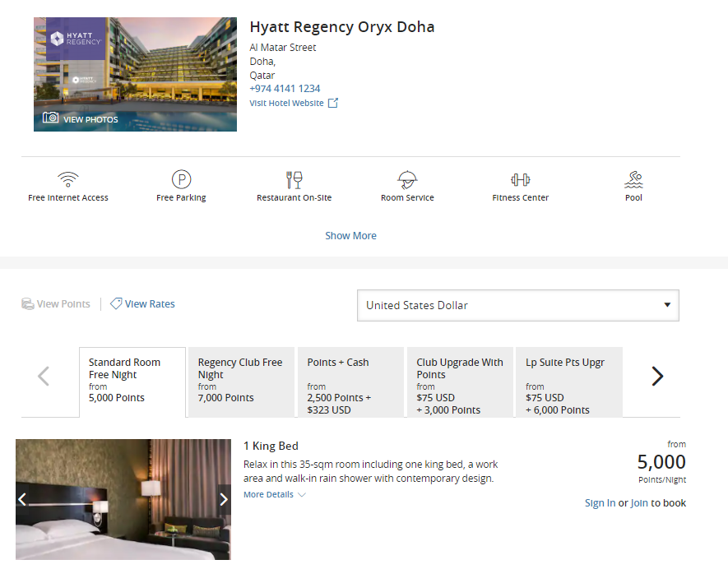Click the Fitness Center dumbbell icon

click(521, 179)
